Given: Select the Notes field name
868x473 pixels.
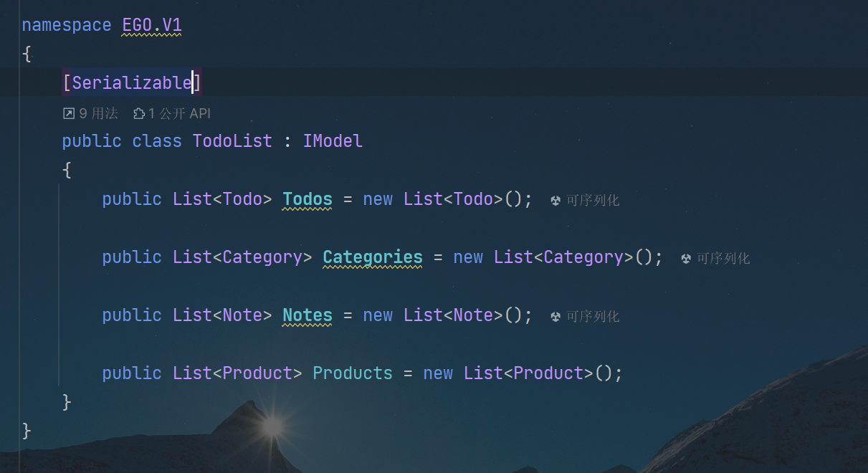Looking at the screenshot, I should (x=307, y=315).
